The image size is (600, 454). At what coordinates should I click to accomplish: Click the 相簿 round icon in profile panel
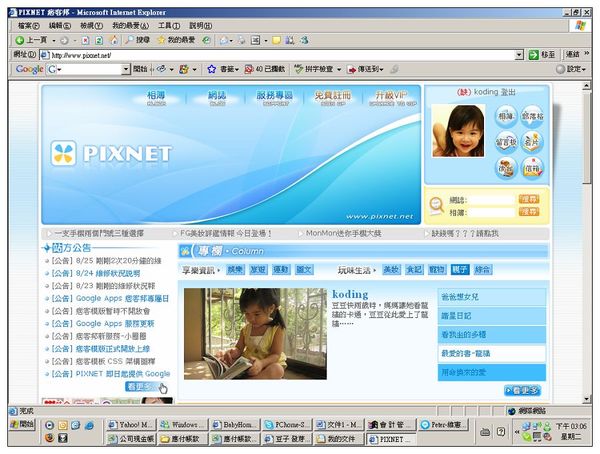pyautogui.click(x=506, y=116)
